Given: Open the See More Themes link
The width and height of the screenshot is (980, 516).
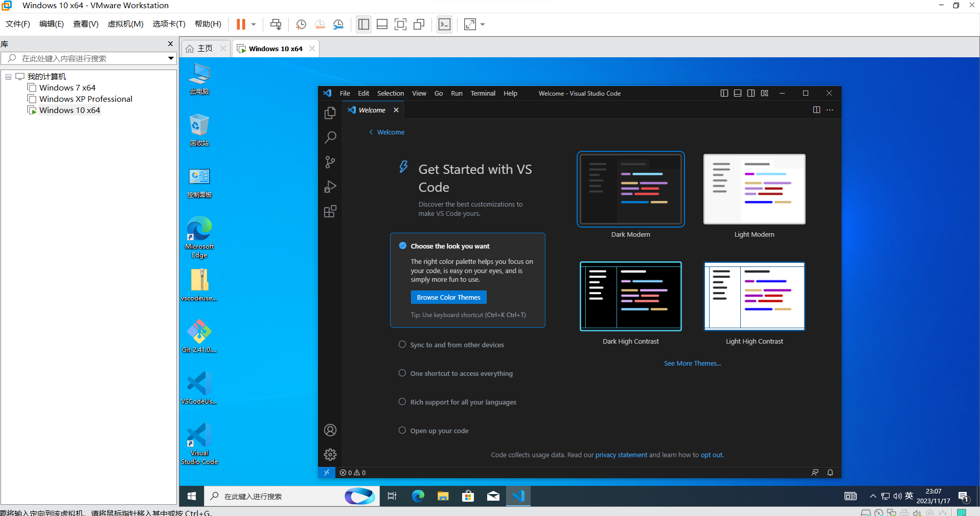Looking at the screenshot, I should 693,363.
